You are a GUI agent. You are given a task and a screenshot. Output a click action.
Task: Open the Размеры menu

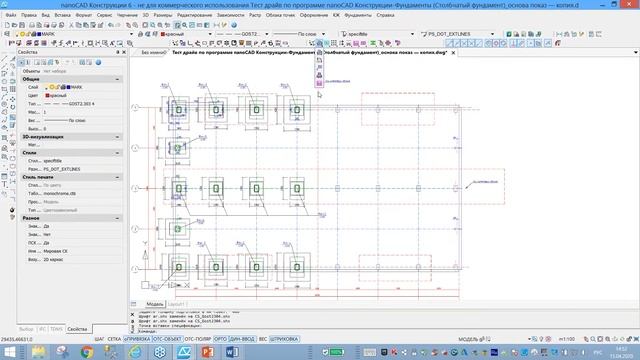pyautogui.click(x=163, y=15)
